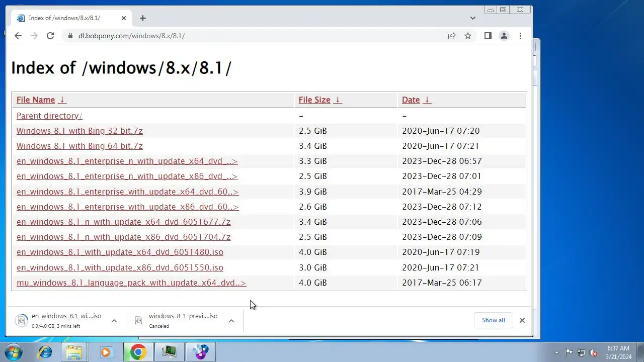Viewport: 644px width, 362px height.
Task: Click the address bar URL
Action: tap(131, 36)
